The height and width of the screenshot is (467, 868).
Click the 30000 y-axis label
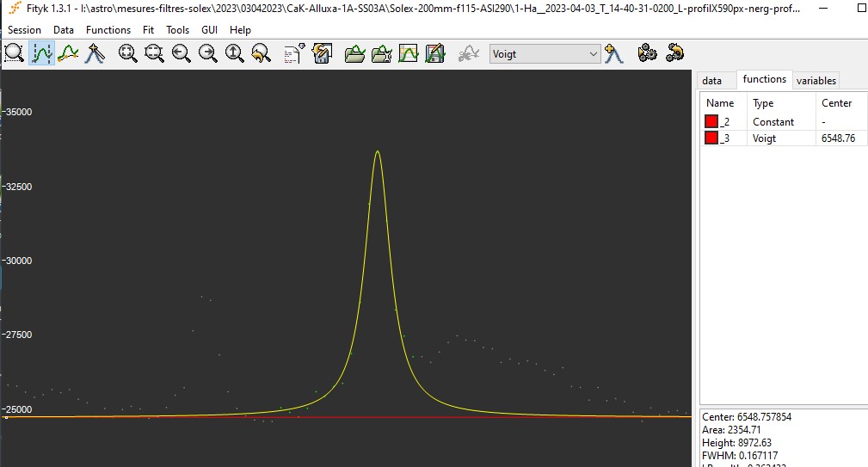tap(18, 261)
